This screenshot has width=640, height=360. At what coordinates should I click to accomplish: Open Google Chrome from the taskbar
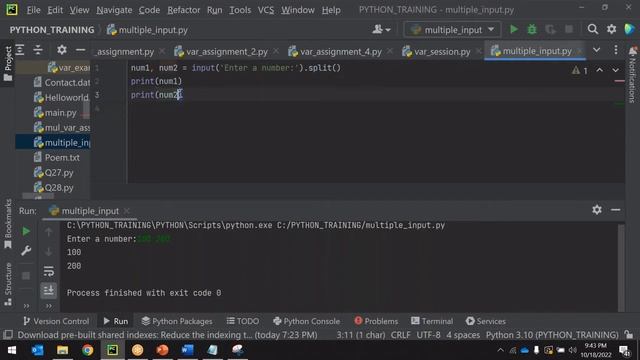click(x=87, y=350)
